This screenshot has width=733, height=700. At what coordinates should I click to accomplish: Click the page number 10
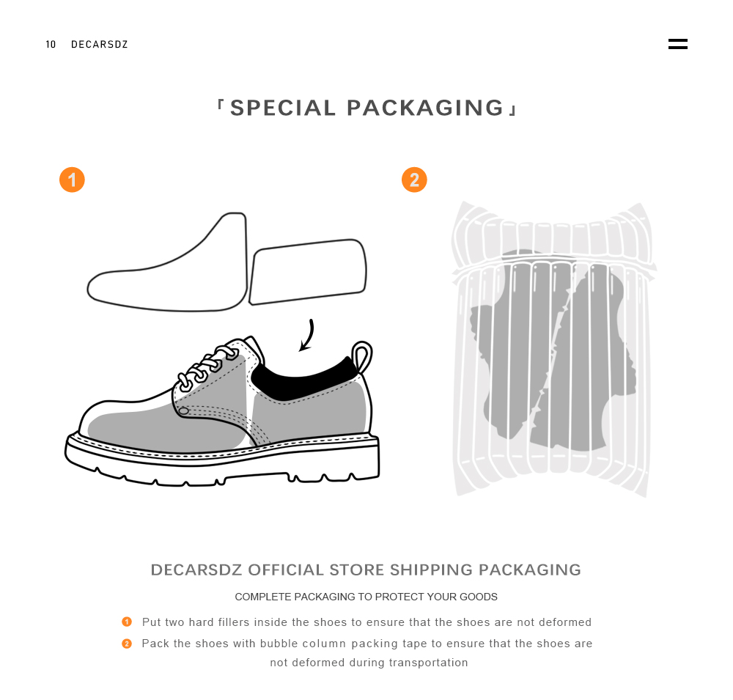coord(51,45)
